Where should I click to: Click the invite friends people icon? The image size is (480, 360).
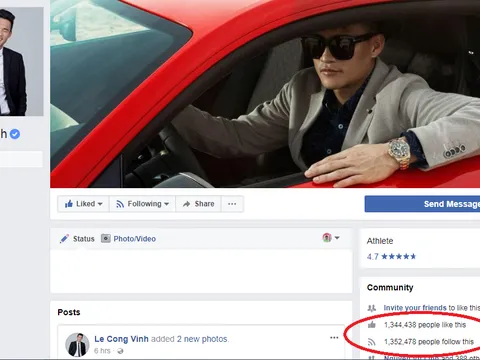point(372,308)
